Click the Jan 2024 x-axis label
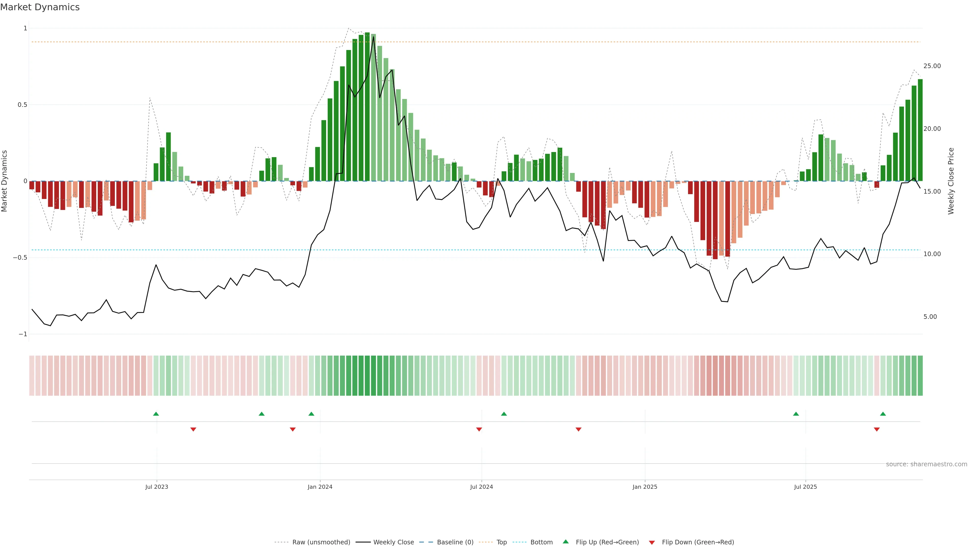The width and height of the screenshot is (980, 551). point(320,487)
